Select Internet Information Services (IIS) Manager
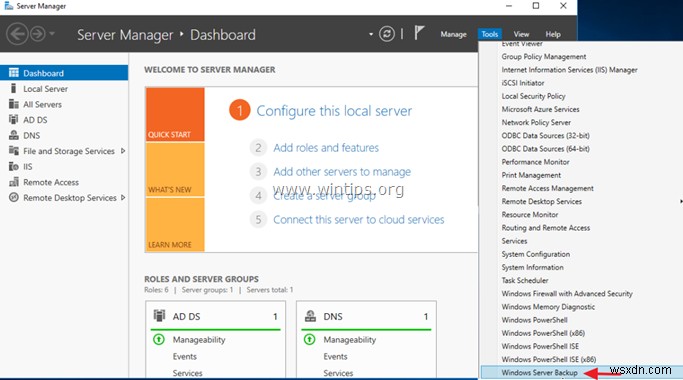The height and width of the screenshot is (380, 683). pyautogui.click(x=569, y=70)
